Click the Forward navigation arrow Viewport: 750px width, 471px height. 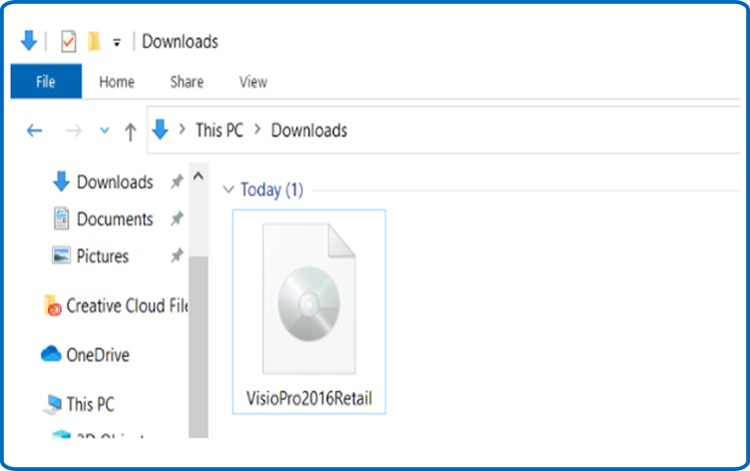[x=74, y=130]
